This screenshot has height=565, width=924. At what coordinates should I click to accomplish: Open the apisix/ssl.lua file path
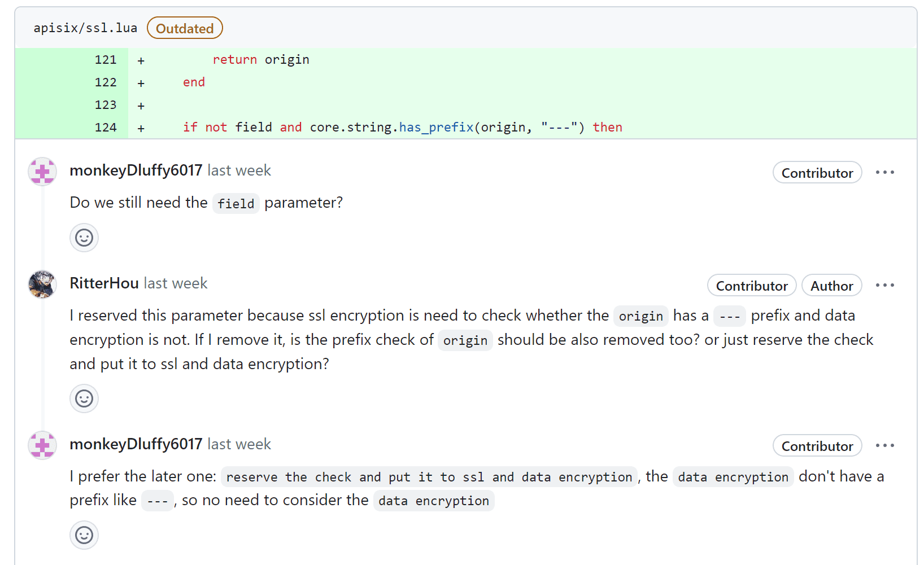pos(85,28)
